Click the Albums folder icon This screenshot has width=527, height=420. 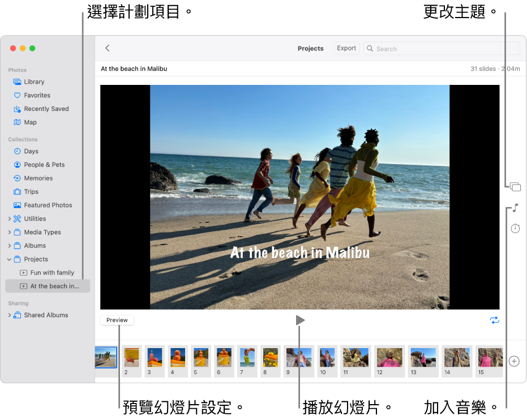point(17,246)
